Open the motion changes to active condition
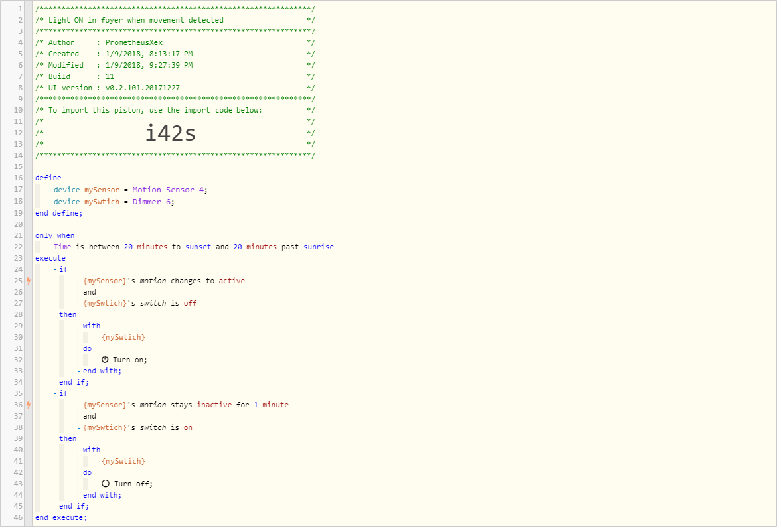The image size is (782, 532). (x=164, y=281)
